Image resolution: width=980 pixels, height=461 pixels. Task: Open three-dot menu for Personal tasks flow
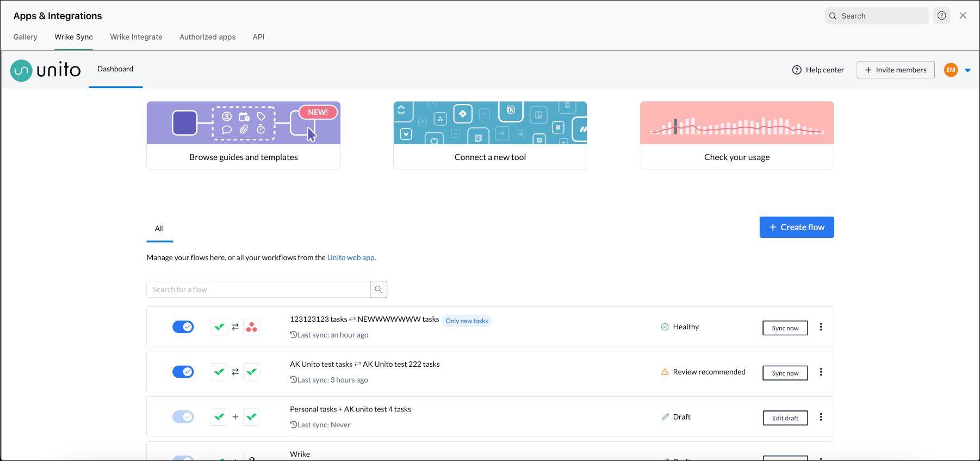(821, 417)
